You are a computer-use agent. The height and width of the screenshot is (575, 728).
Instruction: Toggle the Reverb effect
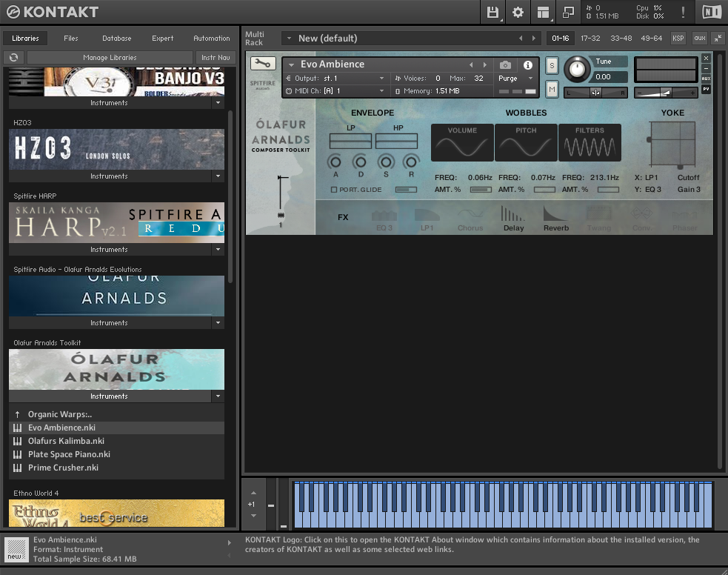tap(555, 219)
